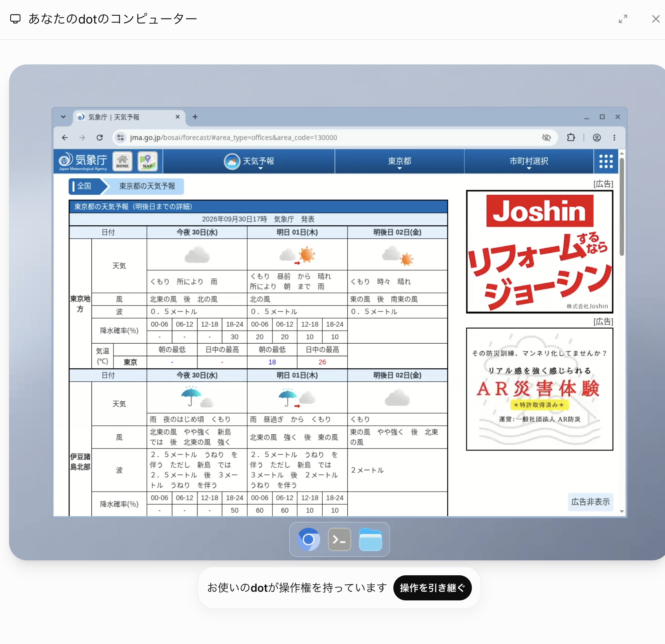Click the scrollbar down arrow

pyautogui.click(x=622, y=511)
